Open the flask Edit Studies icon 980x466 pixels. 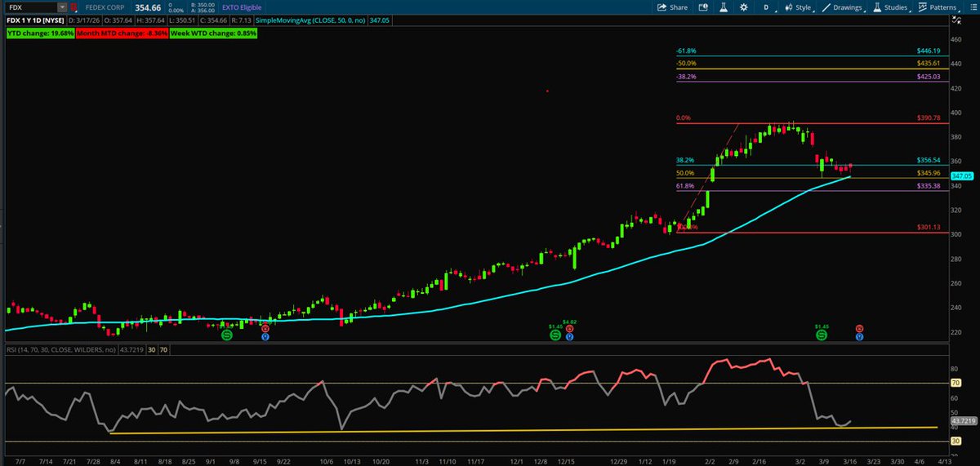point(723,7)
